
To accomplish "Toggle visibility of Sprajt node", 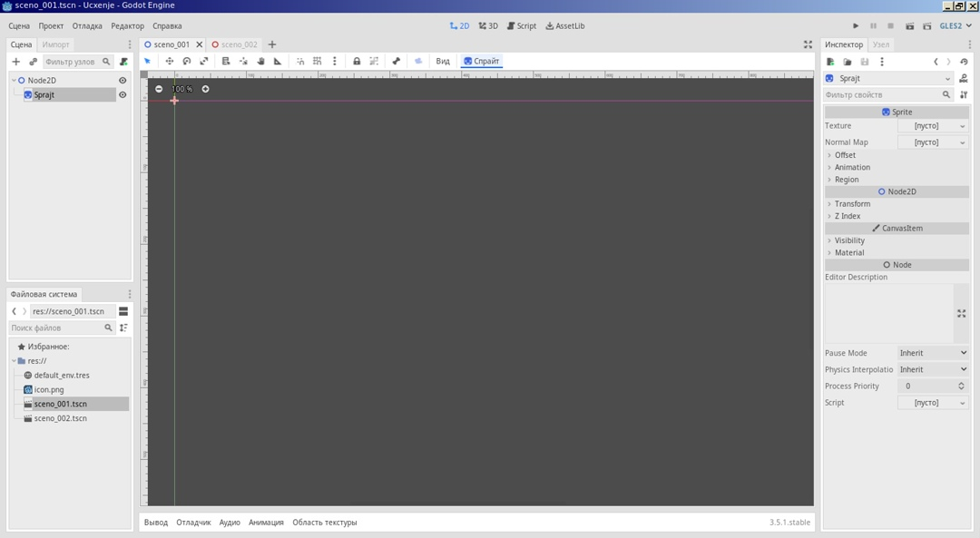I will [x=122, y=95].
